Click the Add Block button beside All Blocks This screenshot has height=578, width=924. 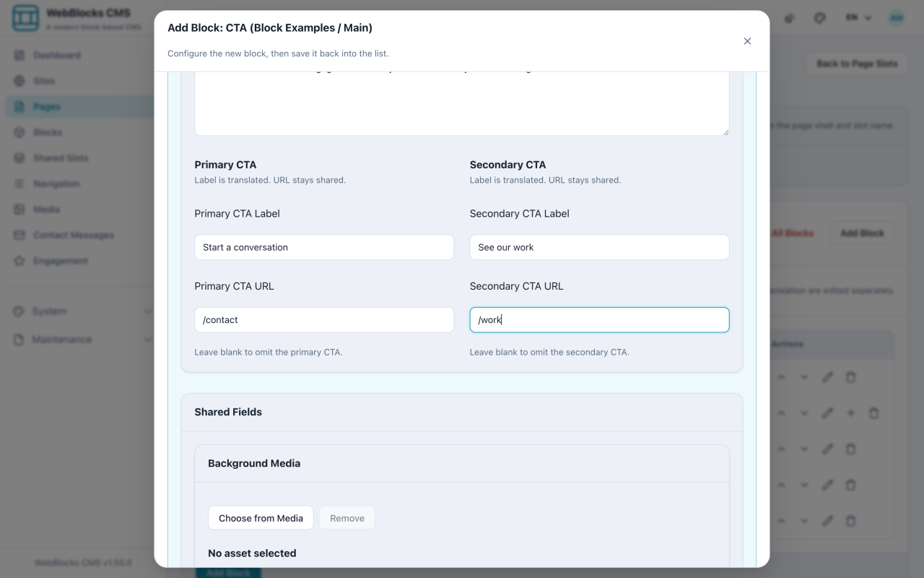point(862,233)
